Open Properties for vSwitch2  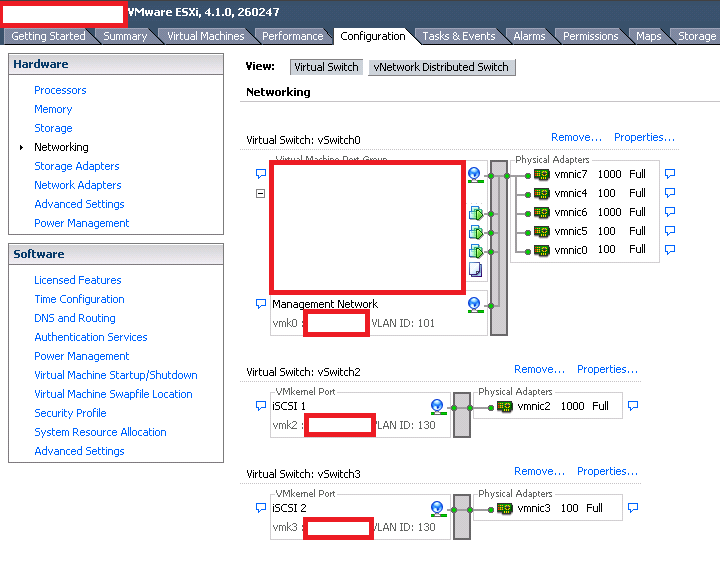(x=607, y=369)
